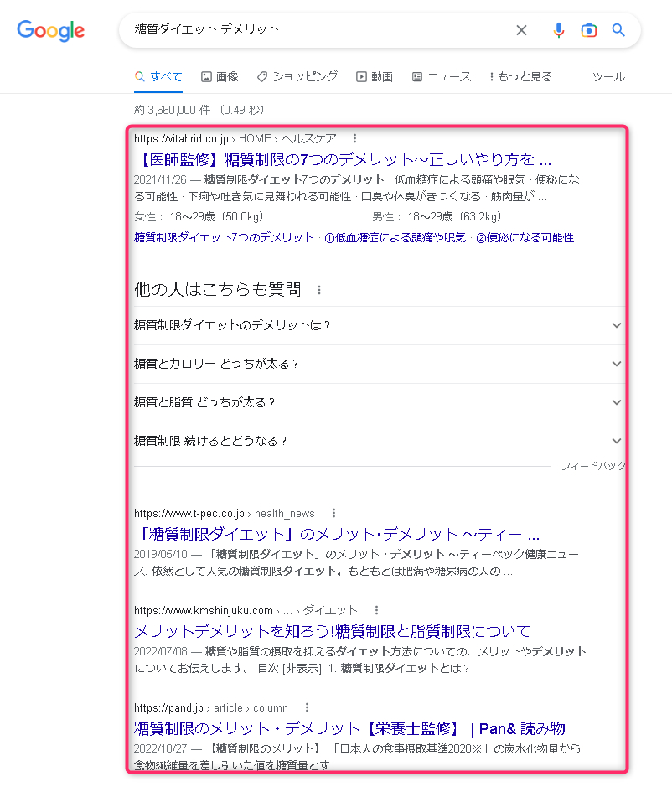The image size is (672, 792).
Task: Click the www.t-pec.co.jp URL breadcrumb
Action: click(225, 513)
